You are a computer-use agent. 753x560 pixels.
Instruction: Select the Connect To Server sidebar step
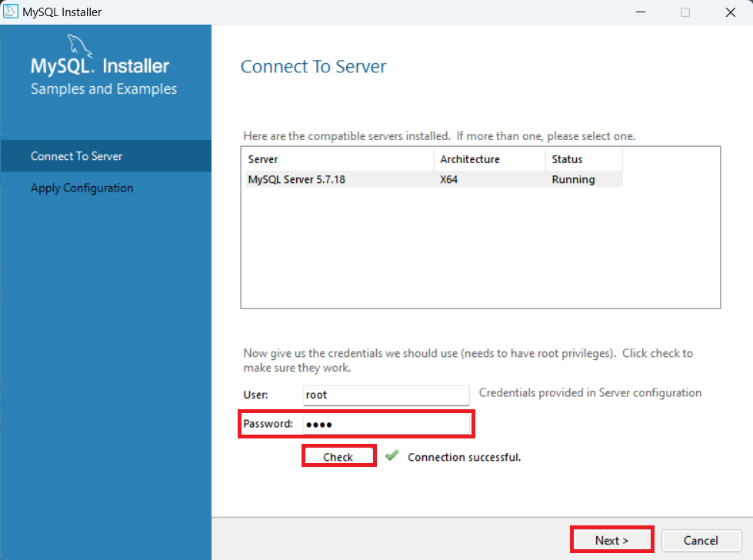(x=105, y=156)
